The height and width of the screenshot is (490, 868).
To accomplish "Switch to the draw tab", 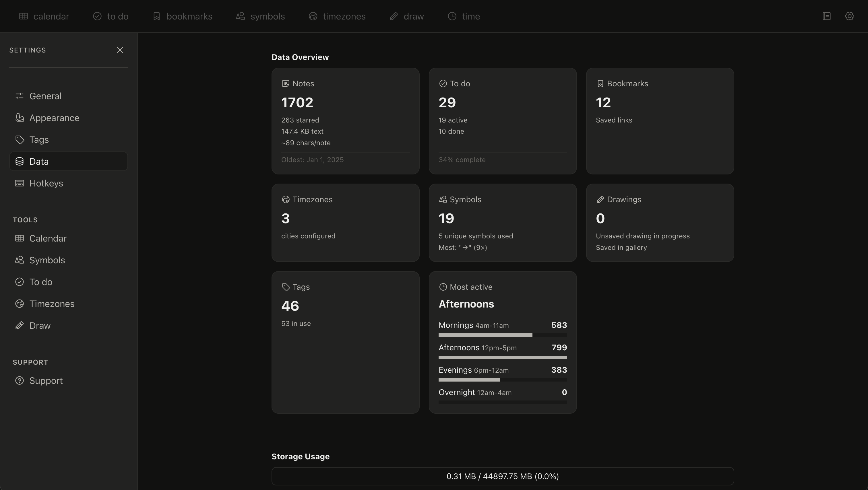I will click(x=407, y=16).
